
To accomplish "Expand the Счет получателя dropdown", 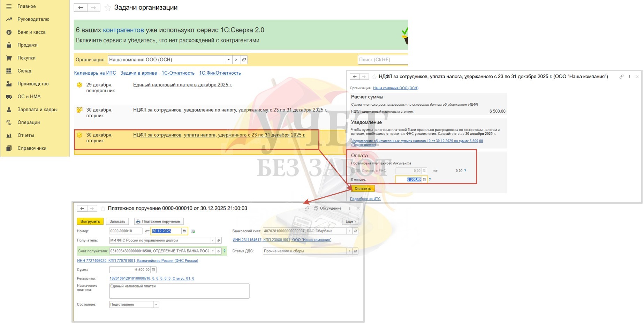I will point(213,251).
